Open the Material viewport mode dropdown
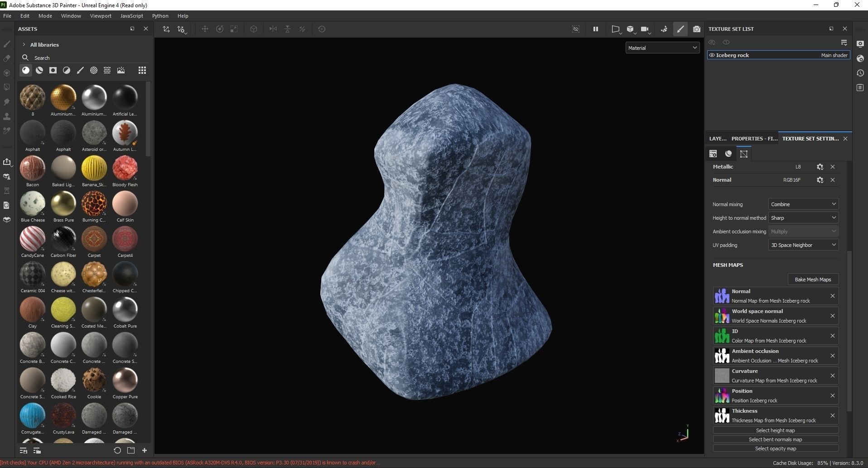Image resolution: width=868 pixels, height=468 pixels. tap(662, 48)
